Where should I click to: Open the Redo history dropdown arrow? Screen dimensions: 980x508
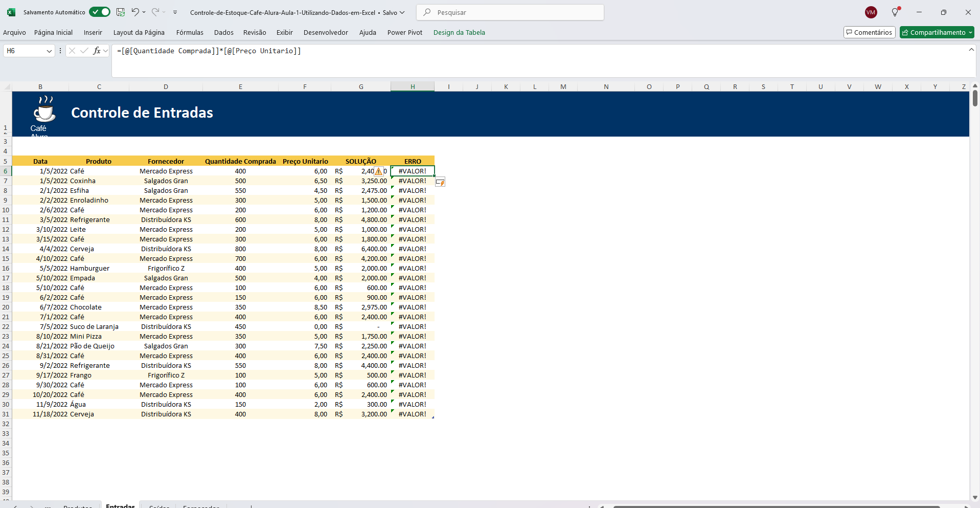[x=164, y=12]
